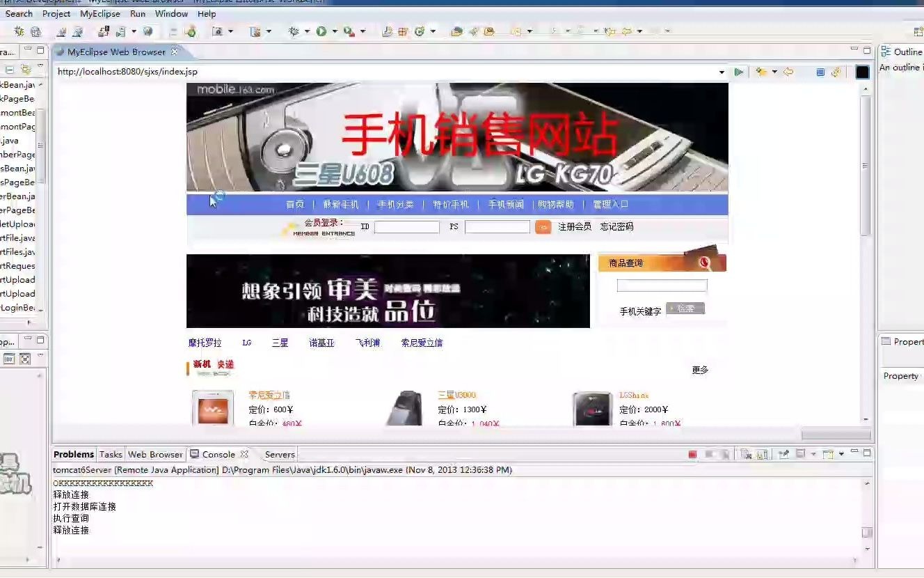The width and height of the screenshot is (924, 578).
Task: Click the 更多 link
Action: coord(700,370)
